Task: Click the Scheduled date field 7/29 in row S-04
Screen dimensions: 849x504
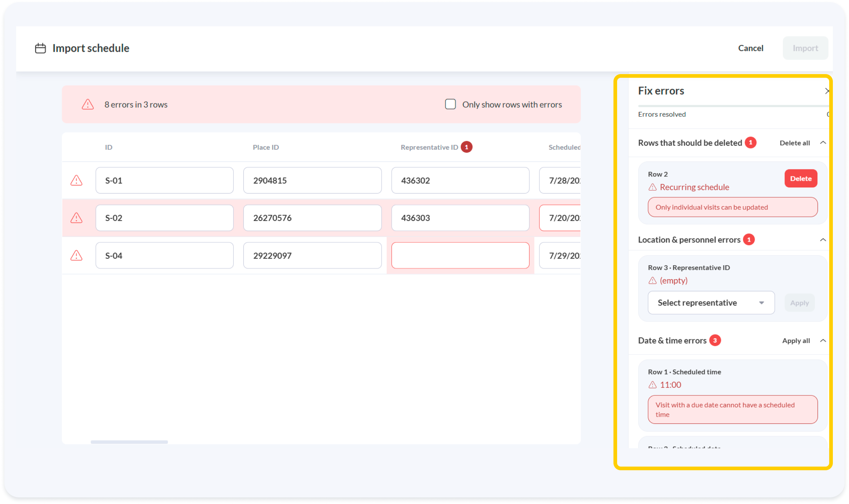Action: 560,255
